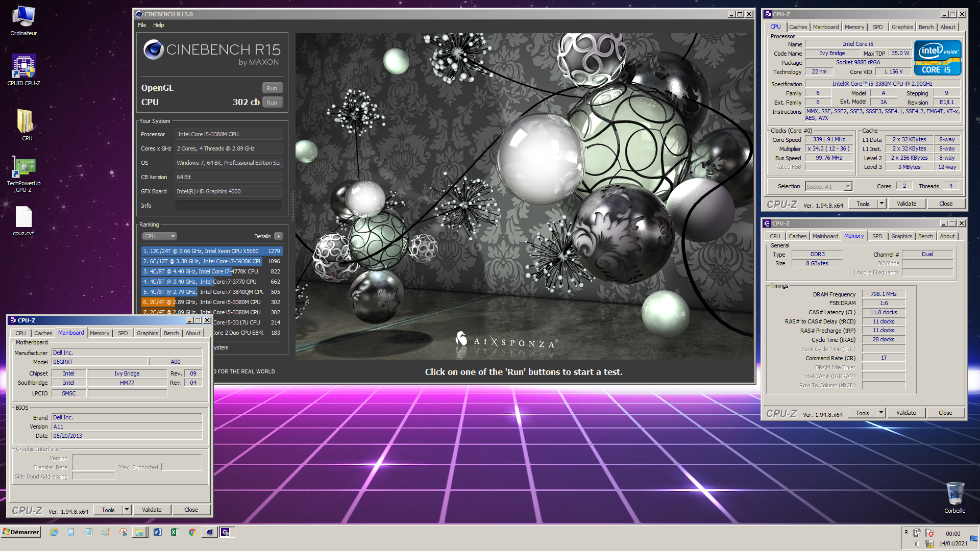Open About tab in Memory CPU-Z window
The height and width of the screenshot is (551, 980).
[947, 236]
